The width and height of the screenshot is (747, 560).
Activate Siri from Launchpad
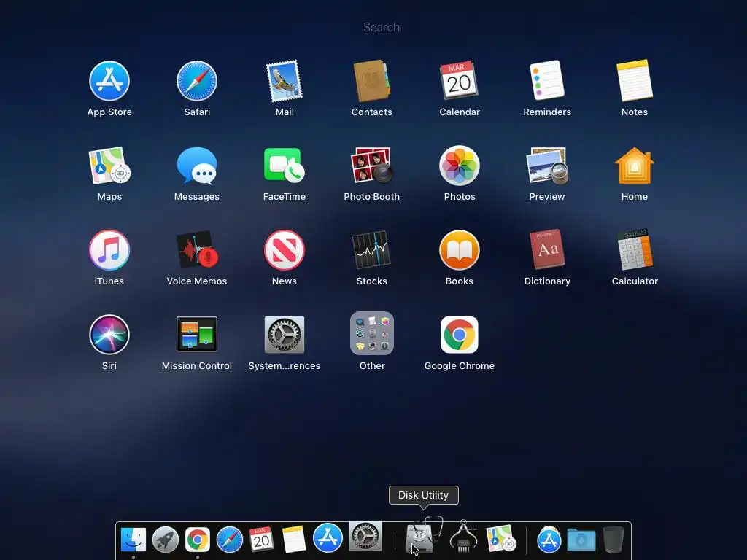coord(109,334)
